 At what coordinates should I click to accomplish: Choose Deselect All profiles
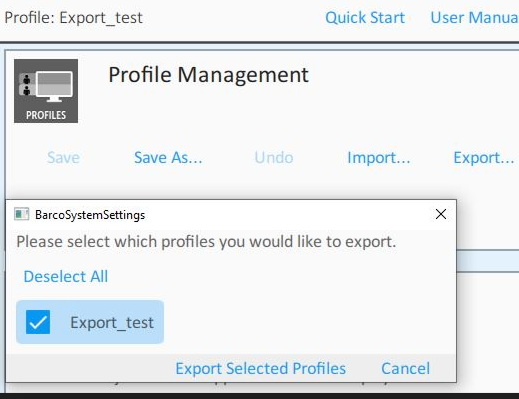(x=66, y=276)
